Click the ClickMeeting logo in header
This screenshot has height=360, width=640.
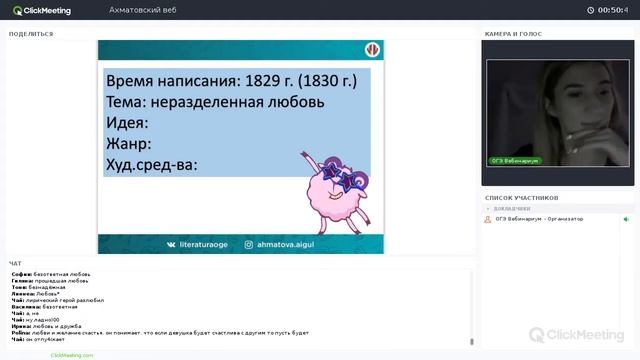tap(42, 11)
